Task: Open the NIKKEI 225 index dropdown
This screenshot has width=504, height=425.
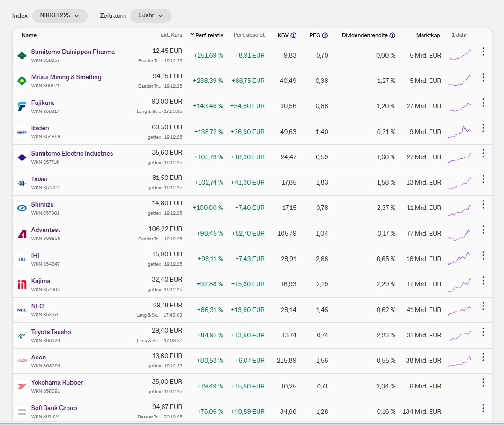Action: pyautogui.click(x=60, y=15)
